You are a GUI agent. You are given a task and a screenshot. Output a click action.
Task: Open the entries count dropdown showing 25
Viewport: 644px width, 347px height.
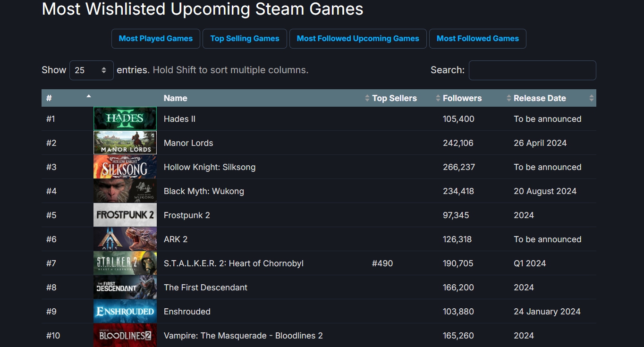pos(91,70)
